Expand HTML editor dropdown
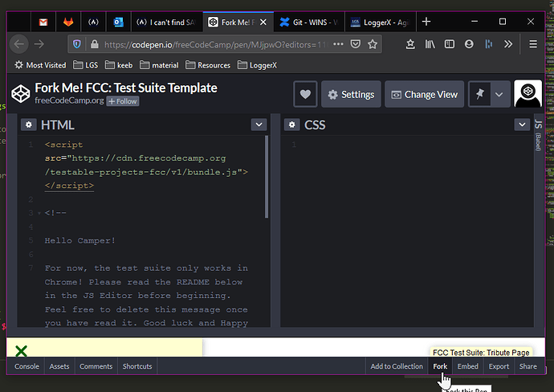 click(x=259, y=125)
